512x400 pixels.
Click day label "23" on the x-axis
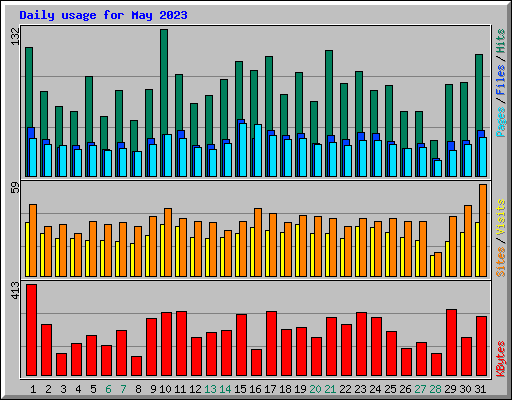point(360,389)
